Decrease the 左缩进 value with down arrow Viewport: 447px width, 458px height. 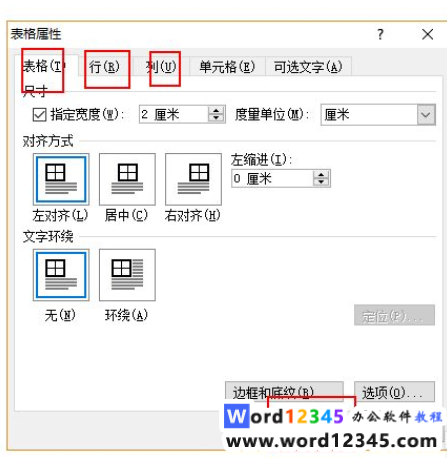coord(321,182)
